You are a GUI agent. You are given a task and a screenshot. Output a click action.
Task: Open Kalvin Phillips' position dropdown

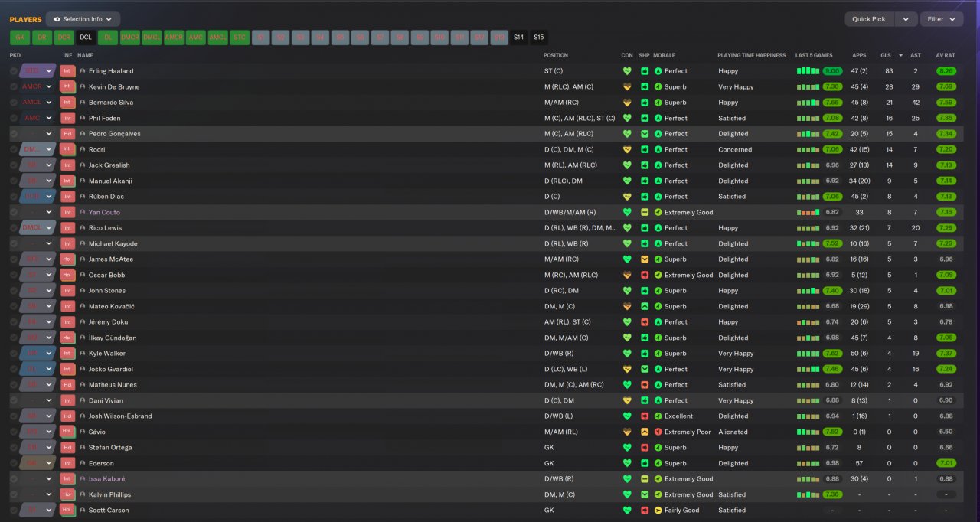38,494
